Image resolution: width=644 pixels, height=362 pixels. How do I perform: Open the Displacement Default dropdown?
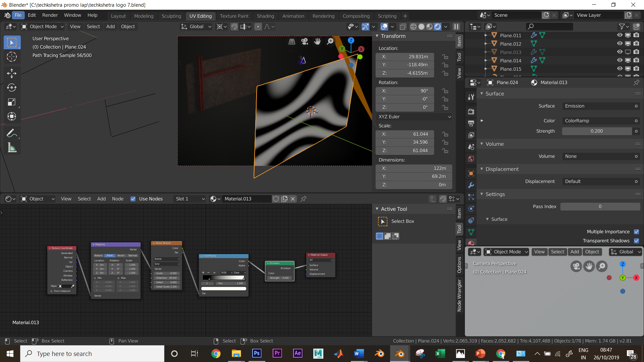pyautogui.click(x=601, y=181)
